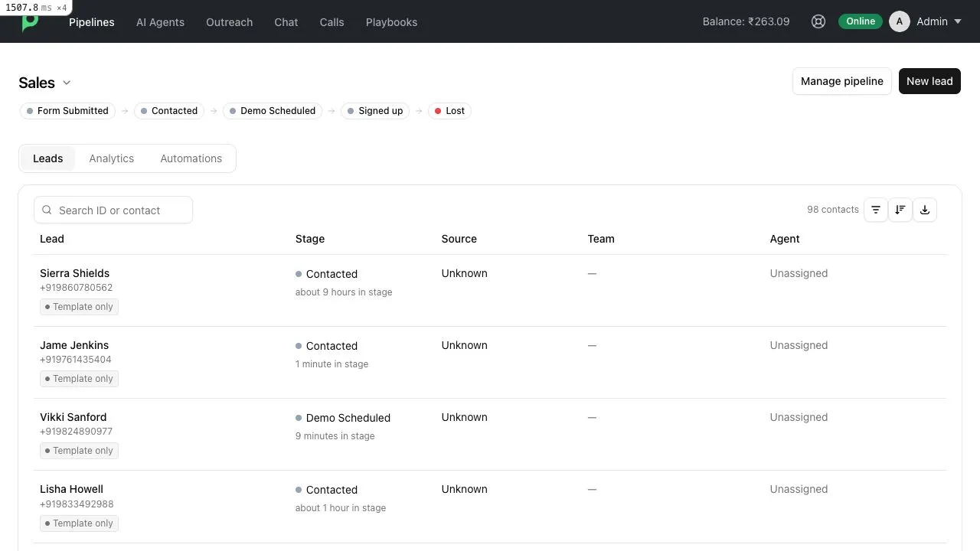This screenshot has height=551, width=980.
Task: Open the Outreach menu item
Action: coord(229,22)
